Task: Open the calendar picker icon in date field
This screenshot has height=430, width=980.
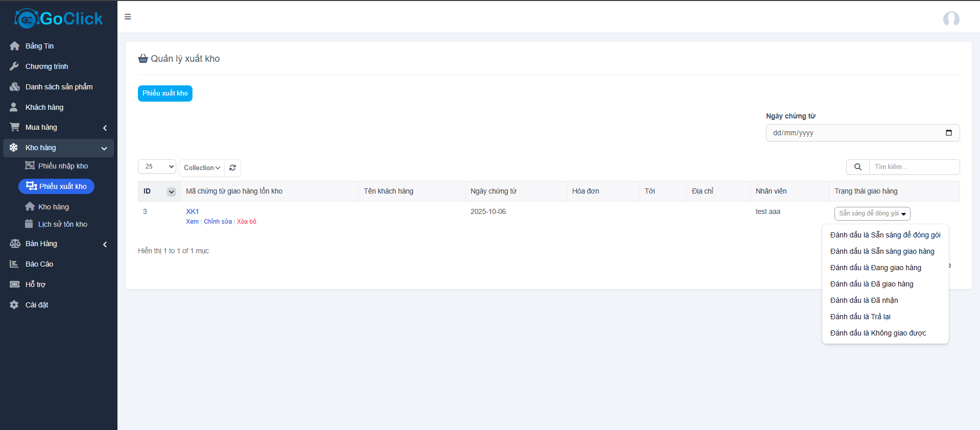Action: [x=948, y=133]
